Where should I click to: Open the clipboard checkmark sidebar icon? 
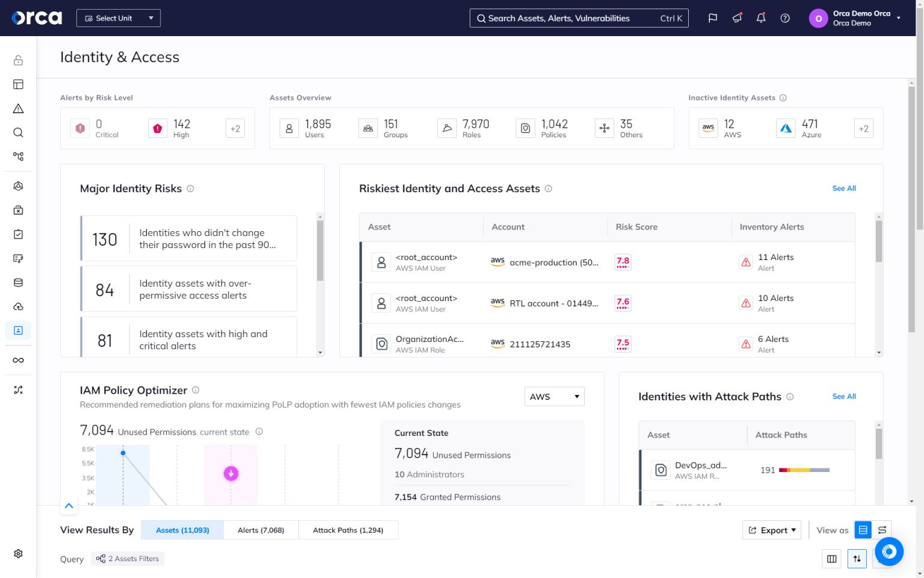tap(18, 234)
